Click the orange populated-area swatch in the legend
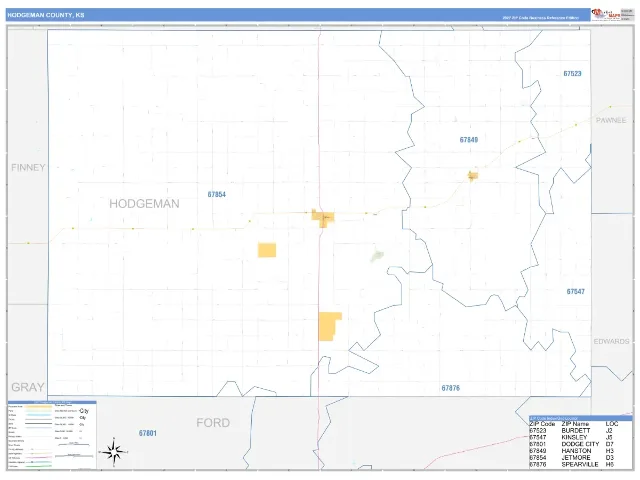Viewport: 640px width, 480px height. (38, 407)
